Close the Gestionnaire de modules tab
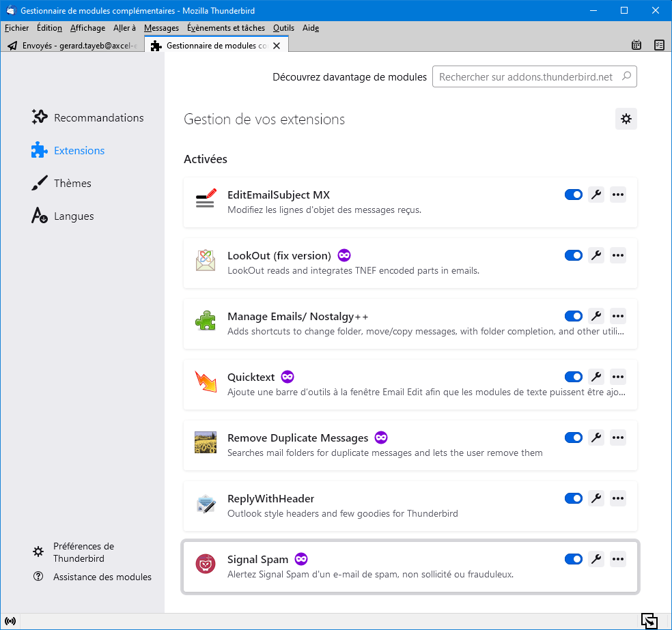 pos(277,46)
